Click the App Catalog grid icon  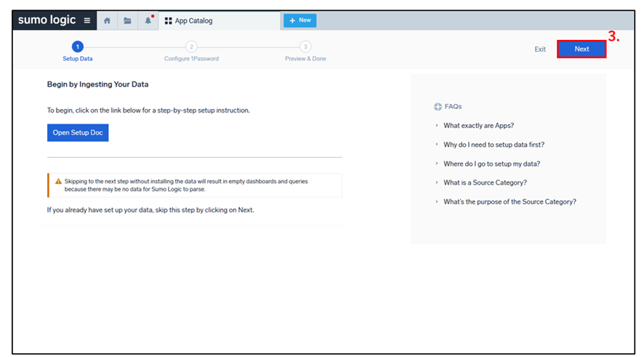168,20
